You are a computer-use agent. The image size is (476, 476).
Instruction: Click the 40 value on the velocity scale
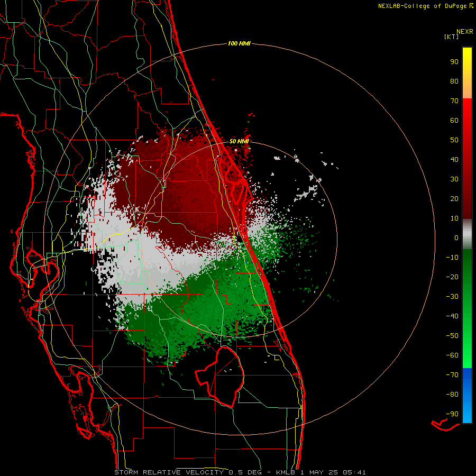click(454, 159)
